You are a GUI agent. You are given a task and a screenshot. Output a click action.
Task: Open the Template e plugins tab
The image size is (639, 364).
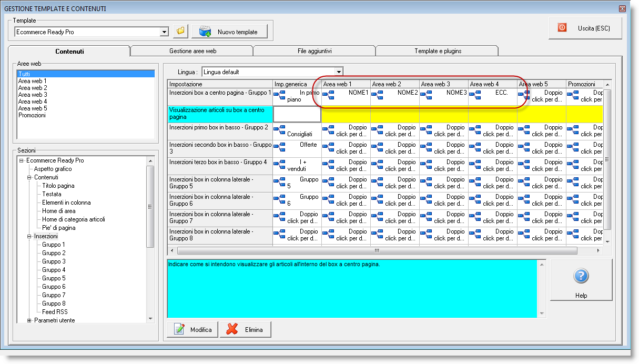click(x=438, y=51)
